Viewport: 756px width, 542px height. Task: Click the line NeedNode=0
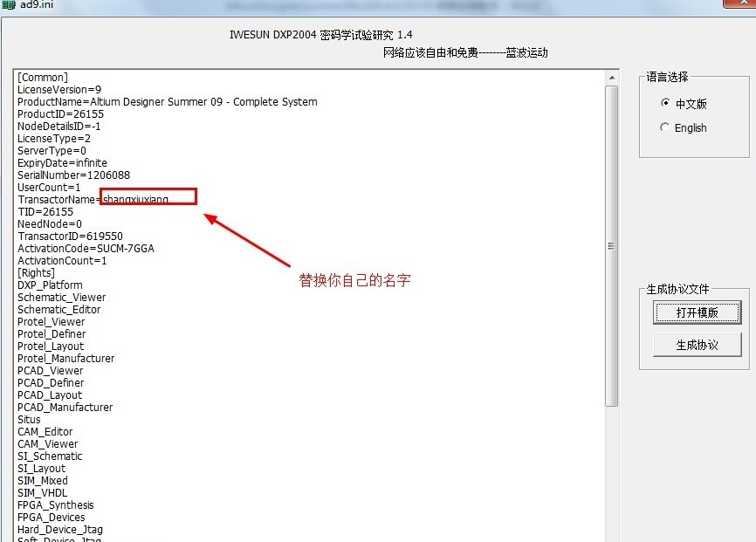[x=50, y=224]
